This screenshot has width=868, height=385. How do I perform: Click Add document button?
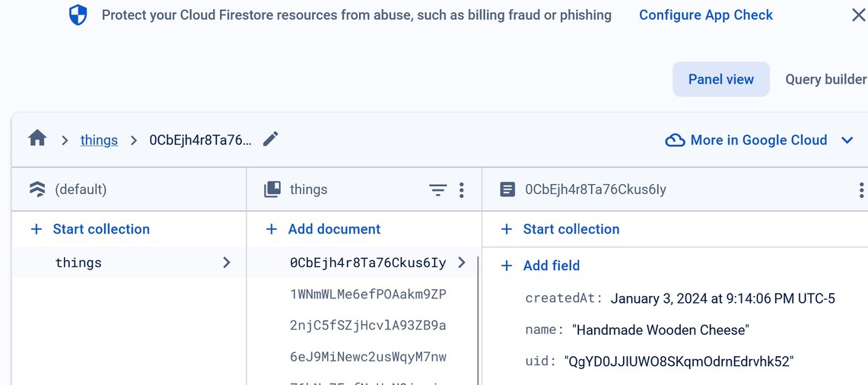pyautogui.click(x=323, y=229)
